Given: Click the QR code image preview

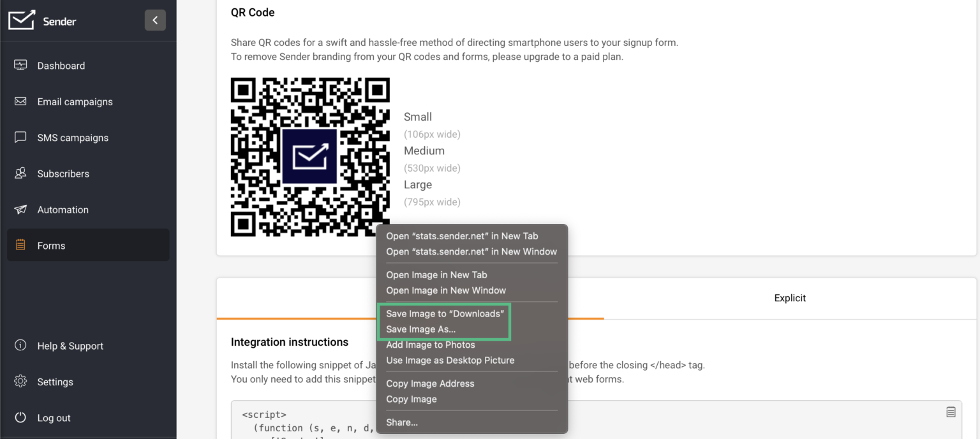Looking at the screenshot, I should pos(310,157).
